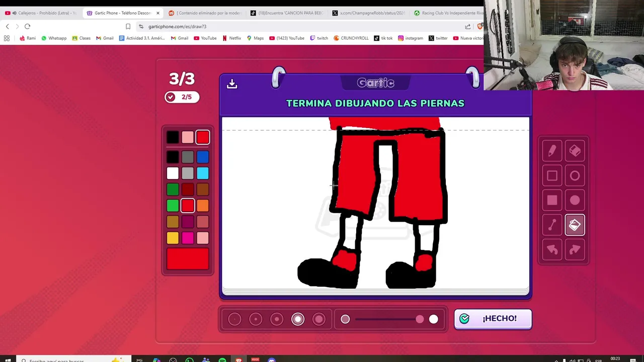Open the Whatsapp bookmark

[x=54, y=38]
